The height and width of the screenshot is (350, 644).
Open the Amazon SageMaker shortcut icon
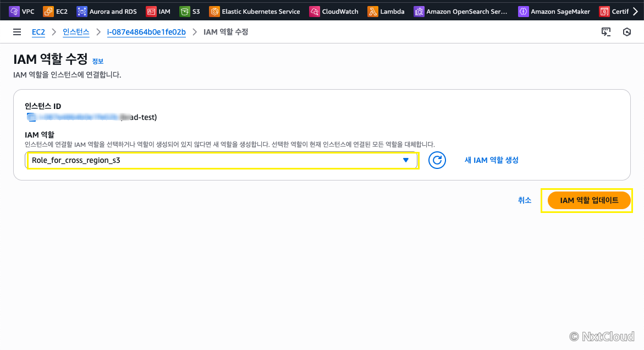(x=523, y=12)
